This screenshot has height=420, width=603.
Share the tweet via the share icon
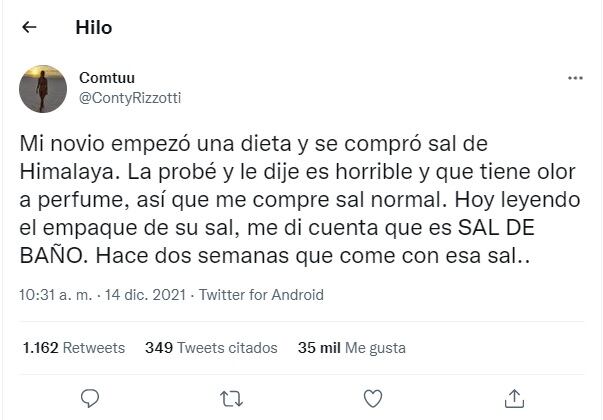pyautogui.click(x=514, y=397)
